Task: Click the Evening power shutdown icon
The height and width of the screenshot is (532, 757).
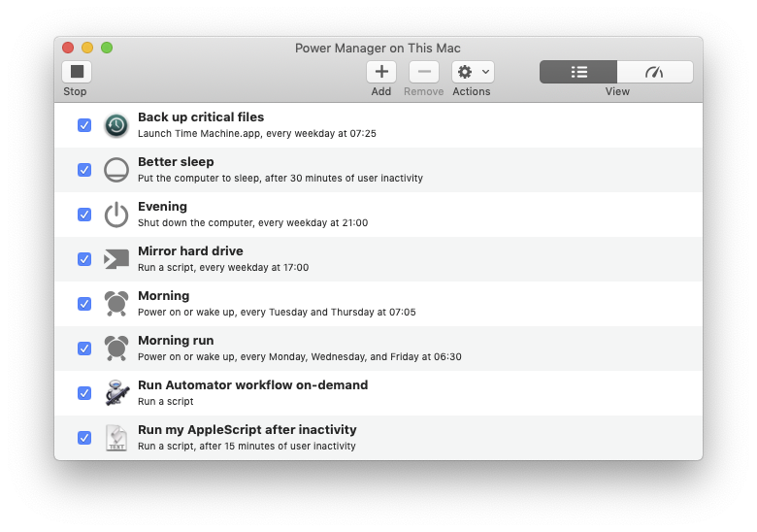Action: pos(116,215)
